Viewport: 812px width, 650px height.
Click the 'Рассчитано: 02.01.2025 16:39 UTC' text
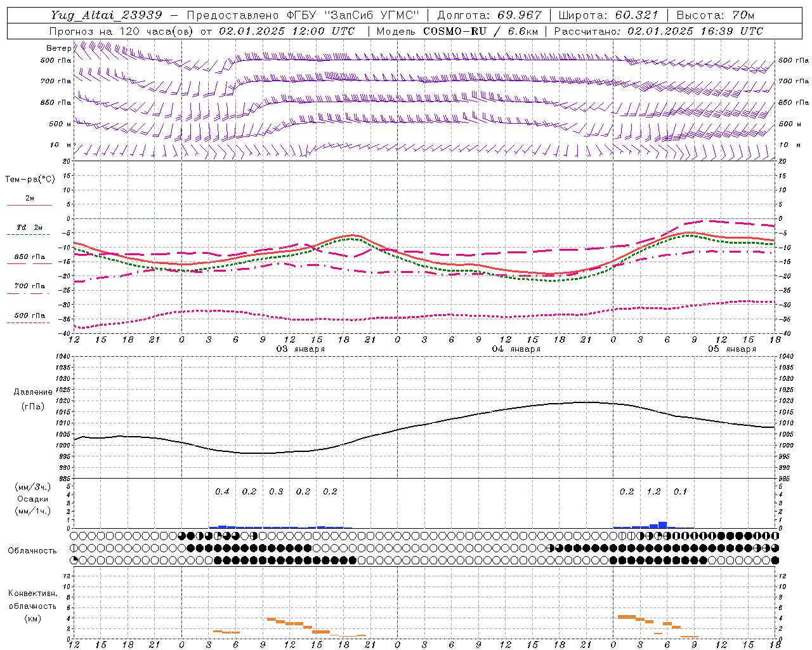tap(658, 31)
